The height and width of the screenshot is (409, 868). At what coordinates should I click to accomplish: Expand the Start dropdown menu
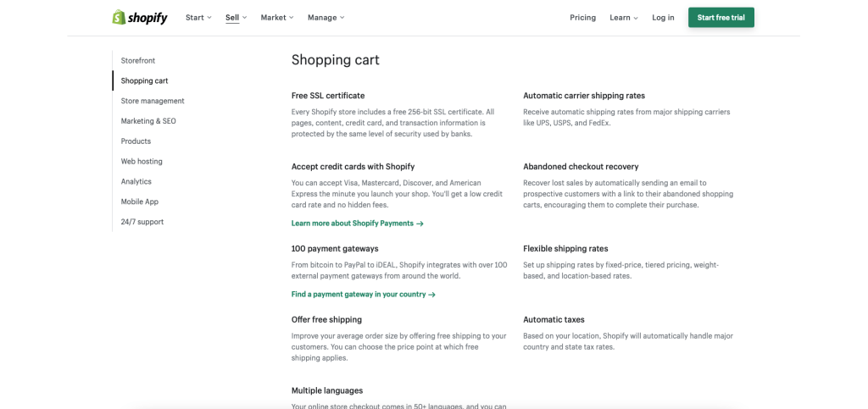(x=198, y=18)
